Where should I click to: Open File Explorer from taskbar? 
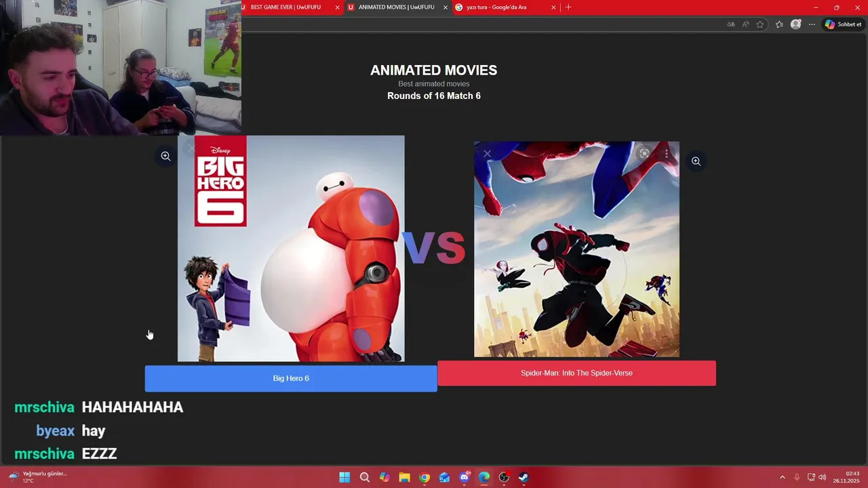pyautogui.click(x=404, y=477)
